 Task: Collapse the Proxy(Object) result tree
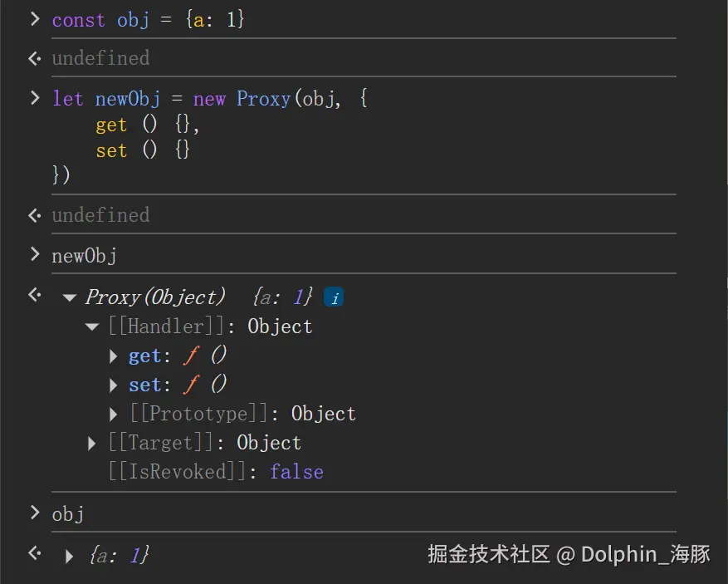70,298
